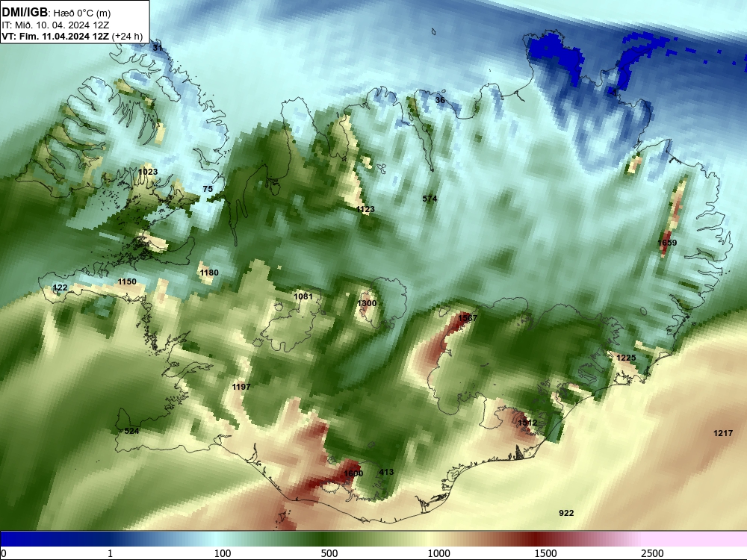The image size is (747, 560).
Task: Click the value 75 on the map
Action: click(208, 189)
